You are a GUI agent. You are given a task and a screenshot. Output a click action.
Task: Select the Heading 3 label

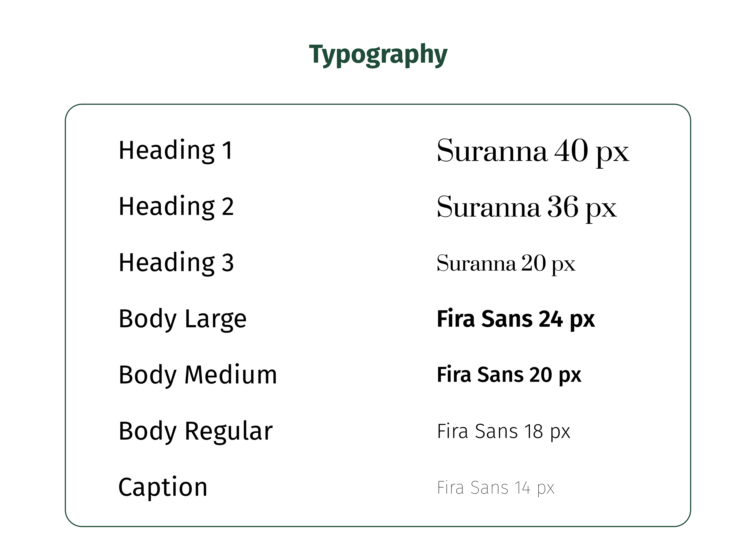(x=176, y=263)
